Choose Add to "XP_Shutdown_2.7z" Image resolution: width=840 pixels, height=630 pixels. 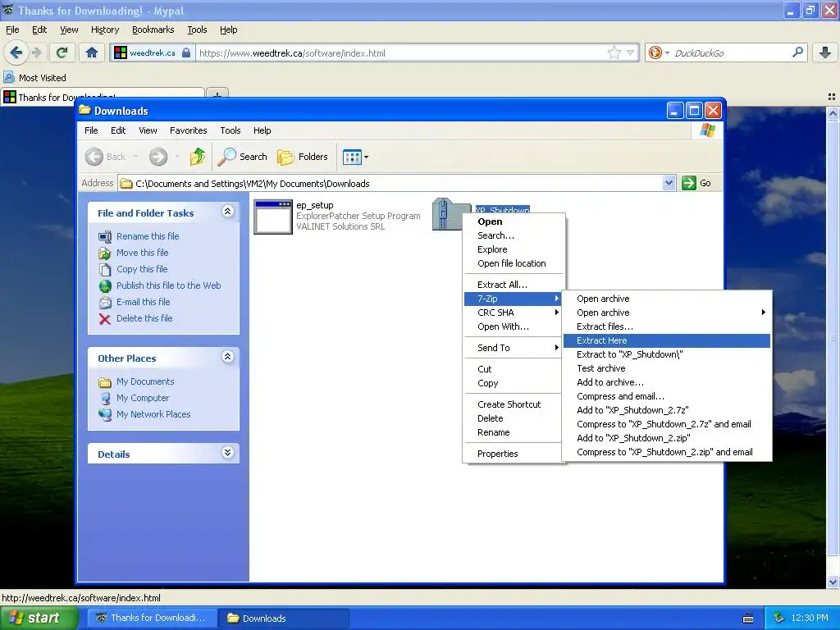tap(666, 410)
